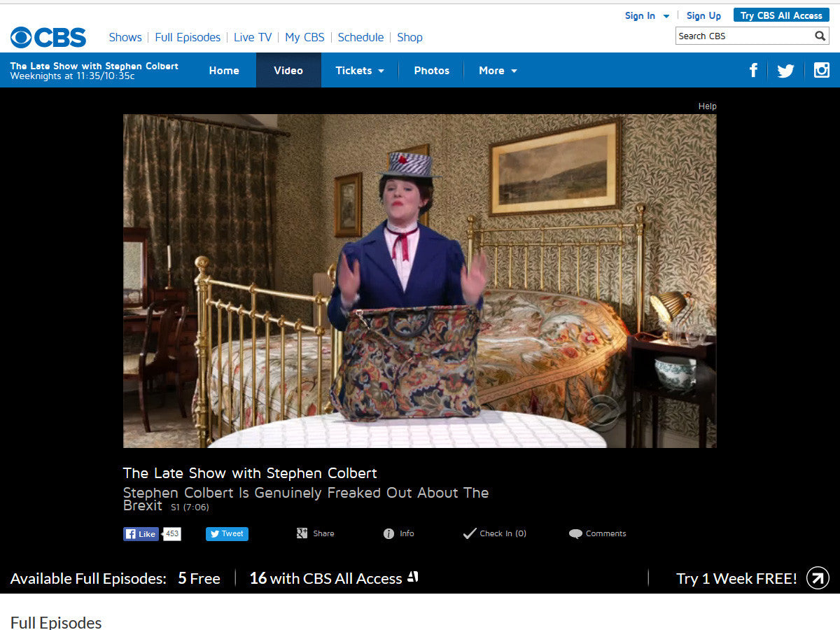
Task: Click the Try CBS All Access button
Action: pyautogui.click(x=781, y=15)
